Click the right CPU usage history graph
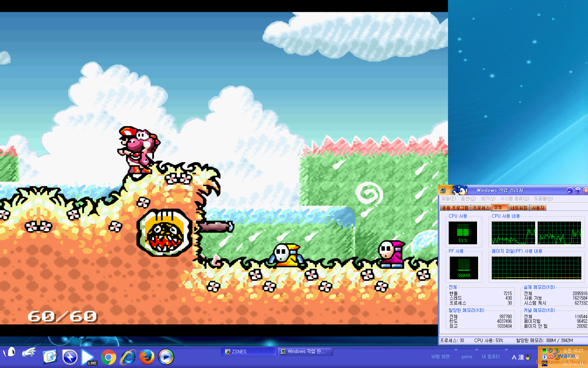 [559, 233]
